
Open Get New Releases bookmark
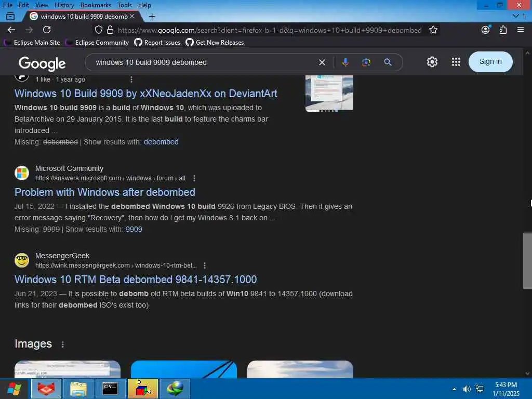click(x=215, y=43)
